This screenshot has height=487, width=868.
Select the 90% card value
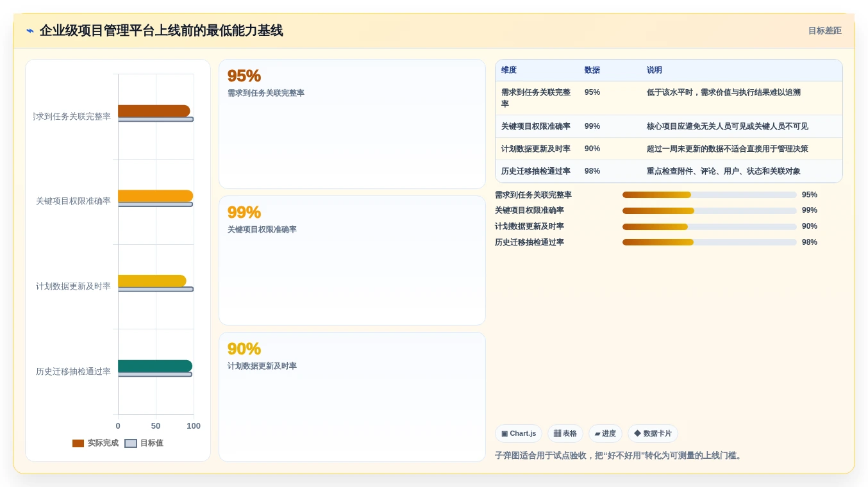(x=244, y=349)
